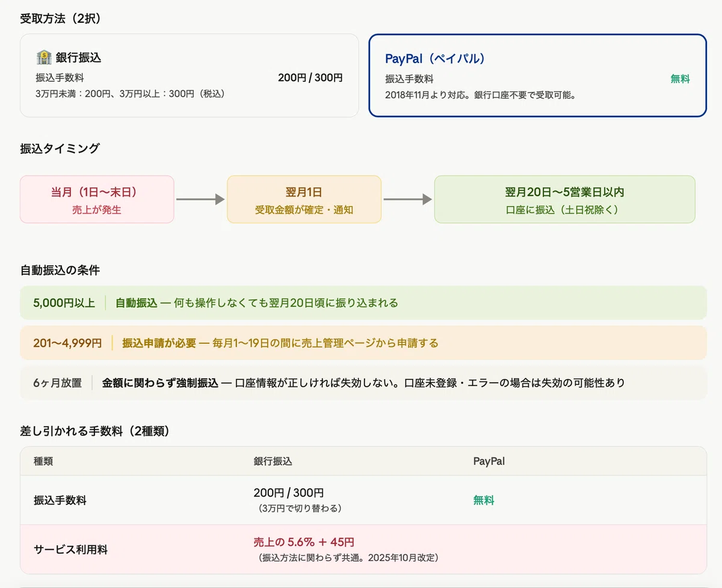722x588 pixels.
Task: Click the PayPal table column header
Action: [x=489, y=462]
